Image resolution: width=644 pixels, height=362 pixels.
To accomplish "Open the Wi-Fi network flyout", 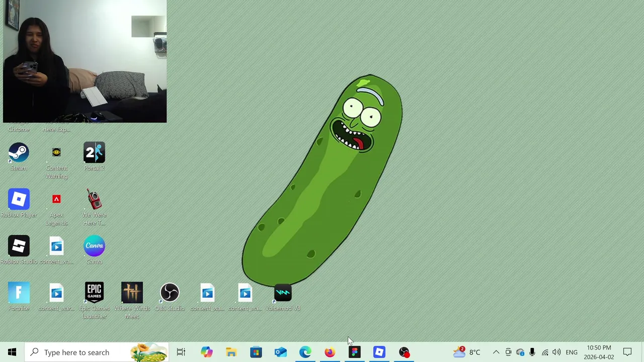I will [545, 352].
